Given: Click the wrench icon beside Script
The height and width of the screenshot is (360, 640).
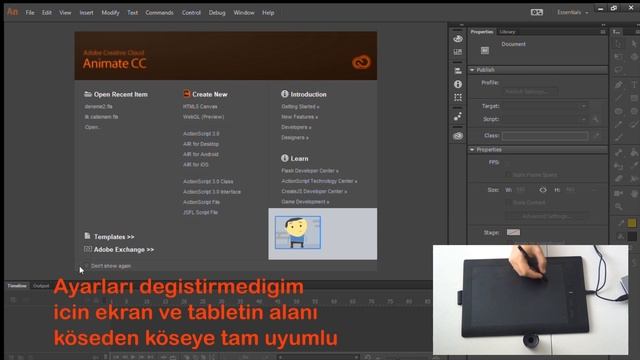Looking at the screenshot, I should (x=596, y=119).
